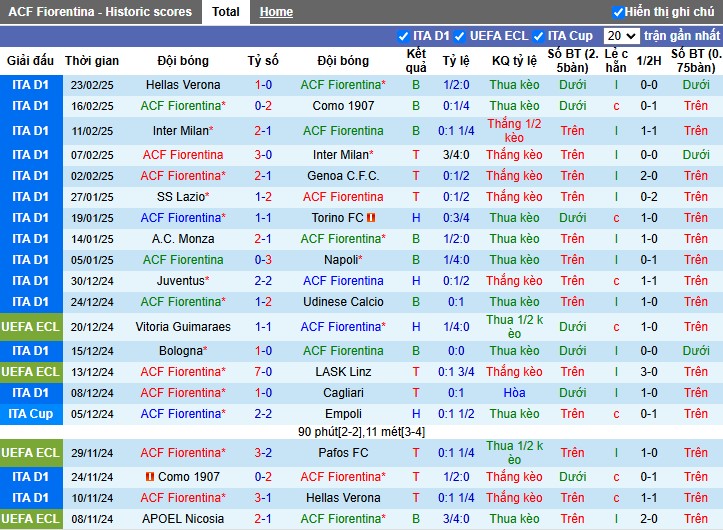Click the Giải đấu column header
This screenshot has height=530, width=723.
(x=30, y=60)
